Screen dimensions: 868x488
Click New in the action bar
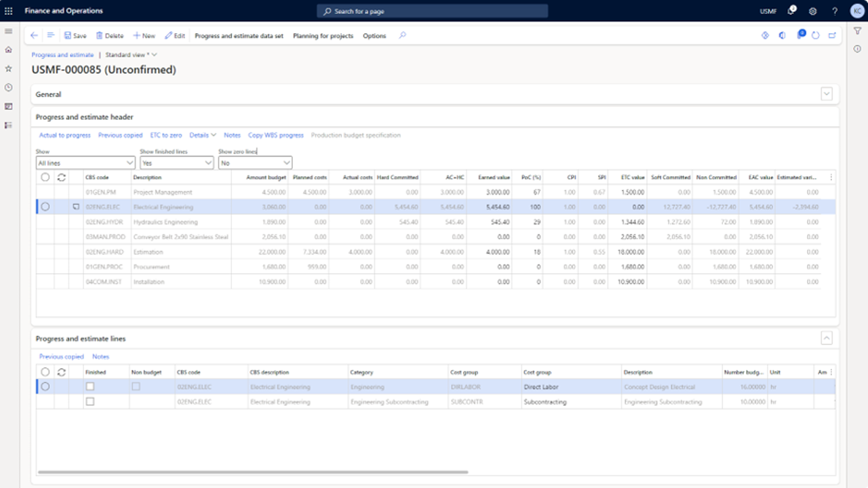[144, 36]
